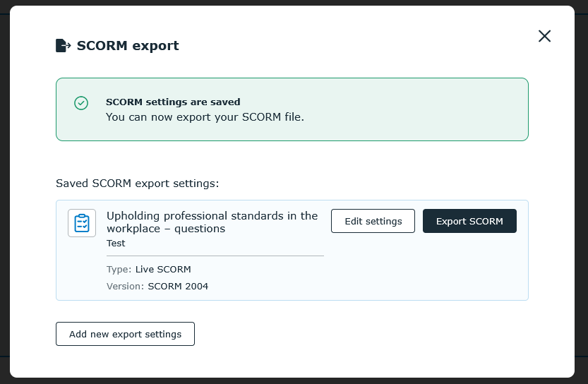This screenshot has width=588, height=384.
Task: Select the clipboard test icon
Action: [82, 223]
